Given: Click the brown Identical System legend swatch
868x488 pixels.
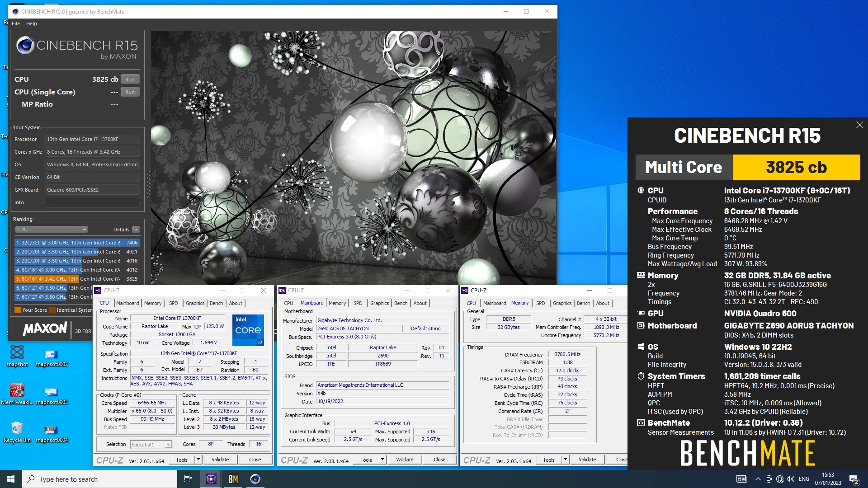Looking at the screenshot, I should pyautogui.click(x=52, y=310).
